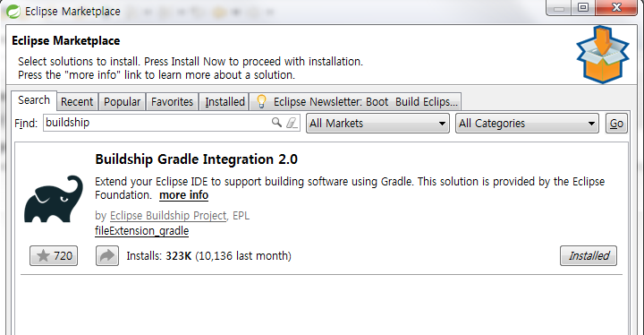Open the Eclipse Buildship Project link

click(x=168, y=216)
